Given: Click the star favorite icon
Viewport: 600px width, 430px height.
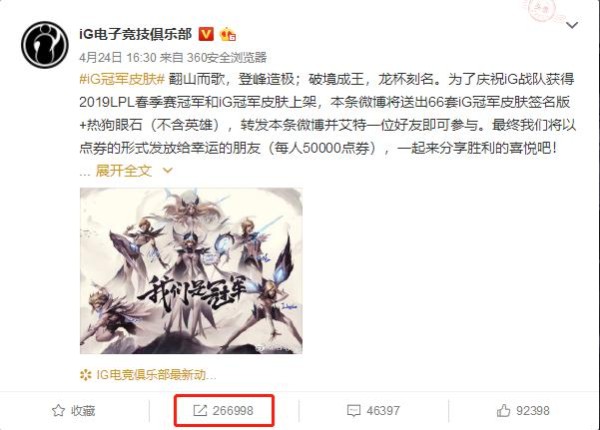Looking at the screenshot, I should (58, 410).
